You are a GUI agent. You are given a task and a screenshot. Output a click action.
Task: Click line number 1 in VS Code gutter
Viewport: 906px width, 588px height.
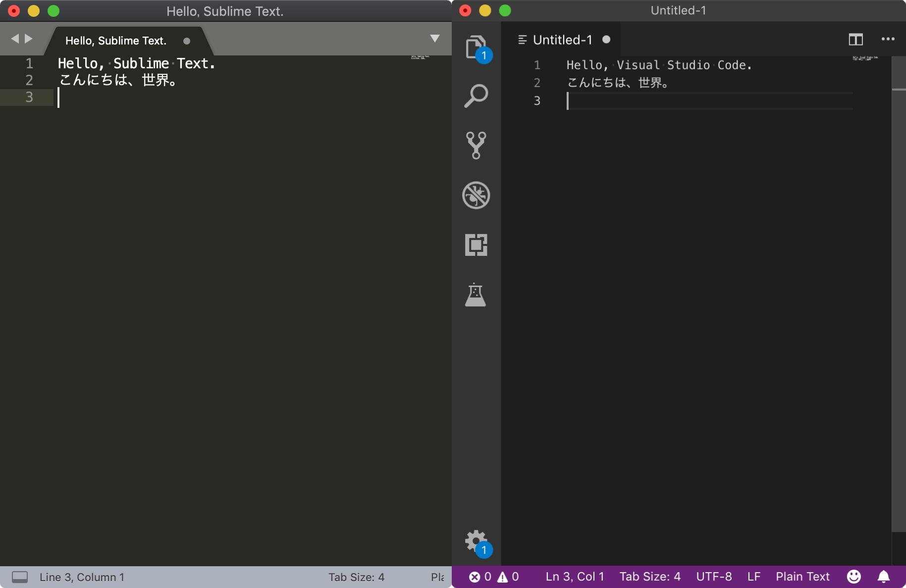tap(537, 65)
